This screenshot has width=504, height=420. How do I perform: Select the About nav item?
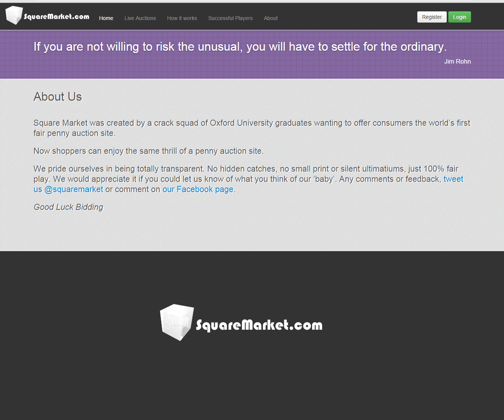pos(270,18)
